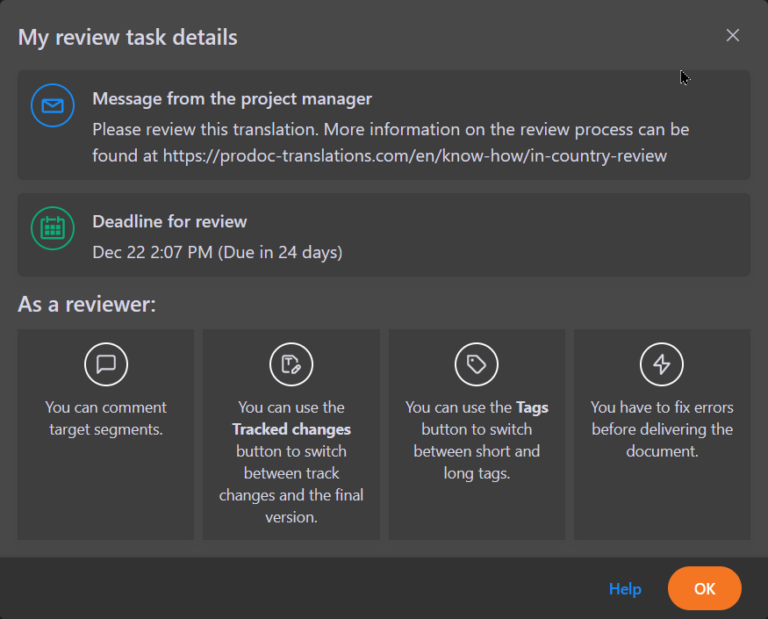Click the bold 'Tracked changes' text
This screenshot has height=619, width=768.
(291, 429)
